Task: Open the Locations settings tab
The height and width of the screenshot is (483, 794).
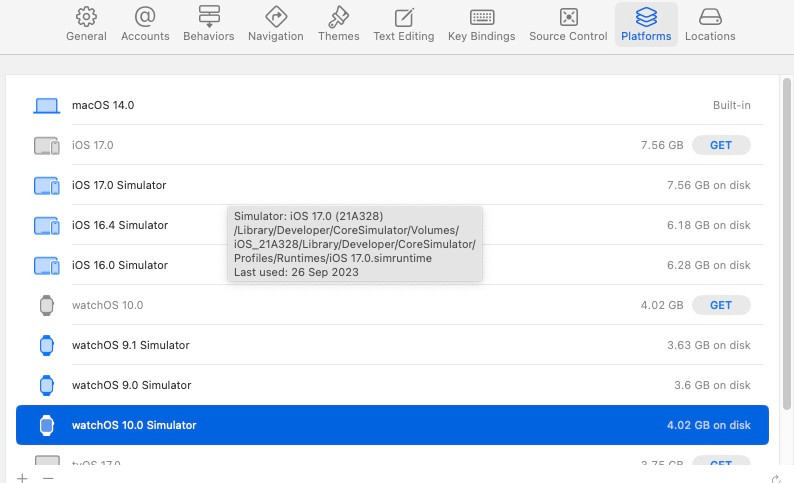Action: (x=710, y=17)
